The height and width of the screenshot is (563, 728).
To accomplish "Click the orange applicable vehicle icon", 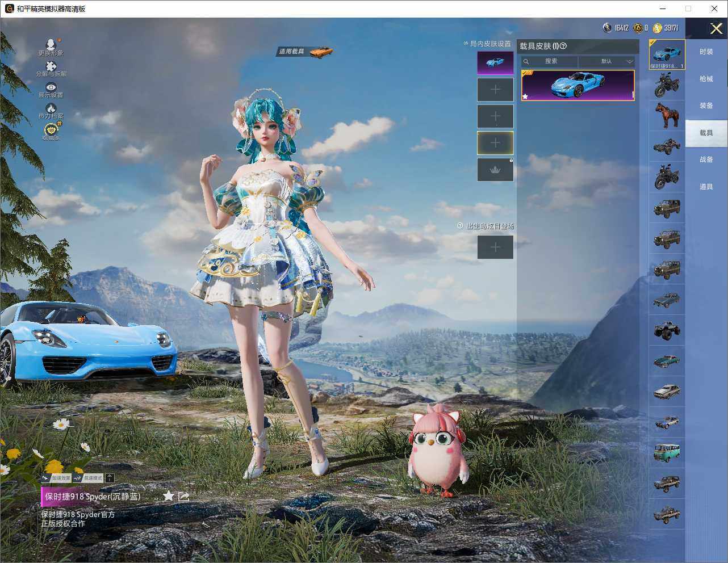I will [x=321, y=52].
